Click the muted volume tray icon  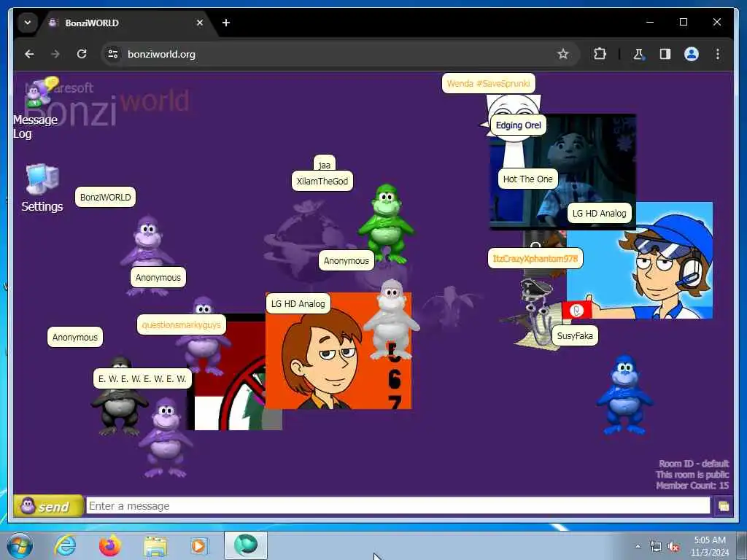pos(673,547)
